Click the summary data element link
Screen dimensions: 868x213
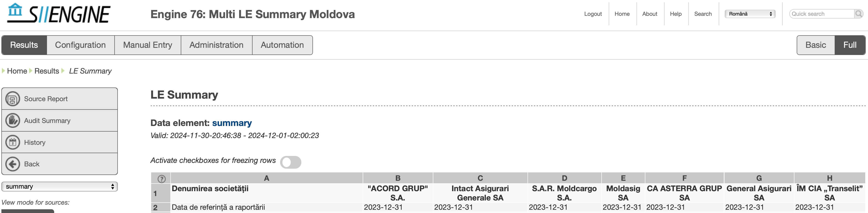click(x=232, y=123)
